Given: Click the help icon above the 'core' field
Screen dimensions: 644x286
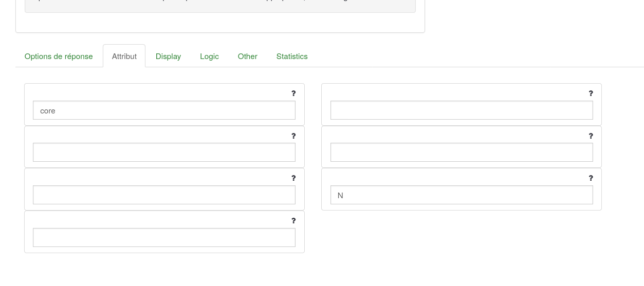Looking at the screenshot, I should [x=293, y=93].
